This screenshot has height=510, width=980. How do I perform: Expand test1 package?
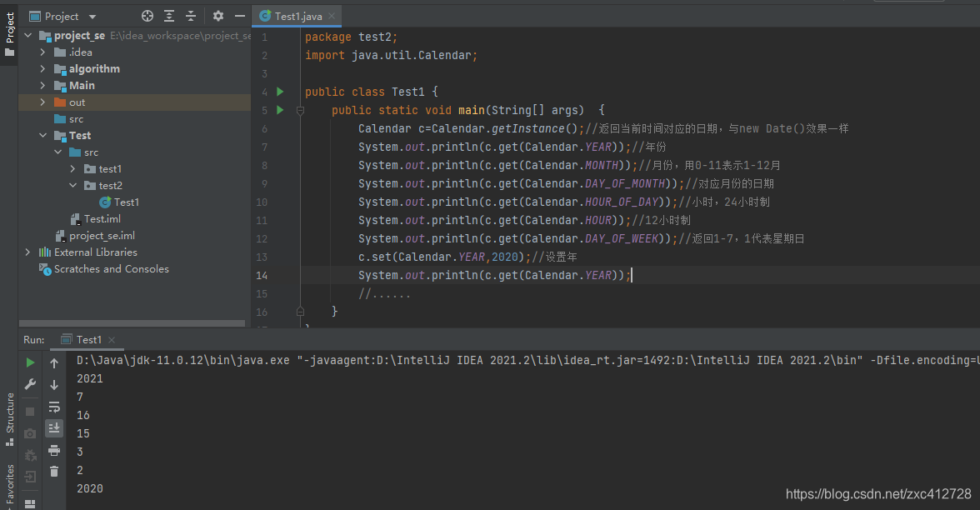tap(72, 168)
